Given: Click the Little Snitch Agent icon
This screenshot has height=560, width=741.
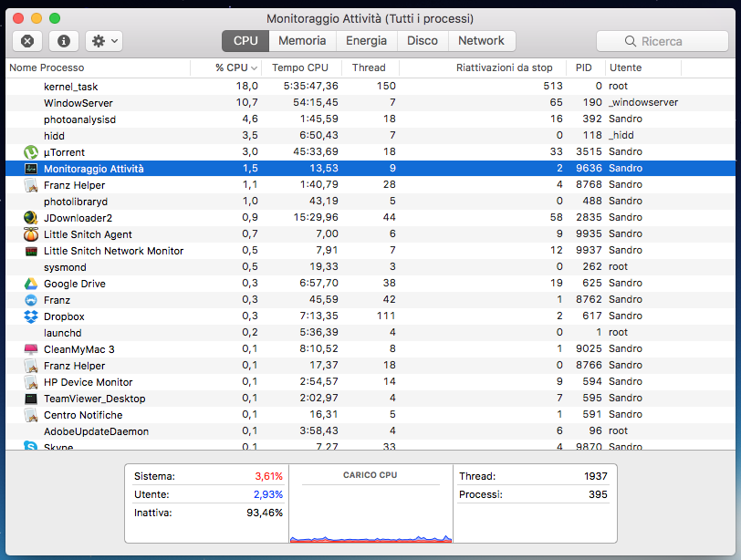Looking at the screenshot, I should 31,234.
